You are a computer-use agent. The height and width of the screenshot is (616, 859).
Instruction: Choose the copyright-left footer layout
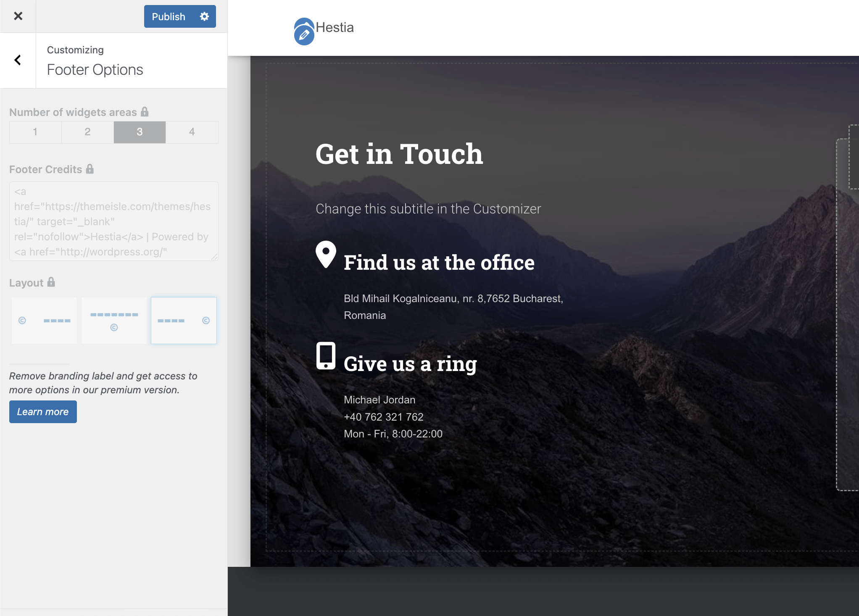tap(44, 321)
